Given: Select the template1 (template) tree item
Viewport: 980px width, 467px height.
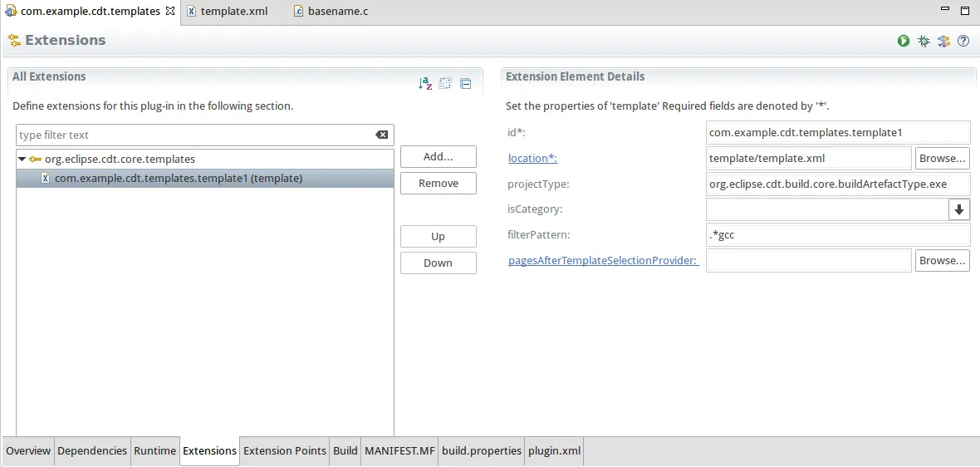Looking at the screenshot, I should click(178, 179).
